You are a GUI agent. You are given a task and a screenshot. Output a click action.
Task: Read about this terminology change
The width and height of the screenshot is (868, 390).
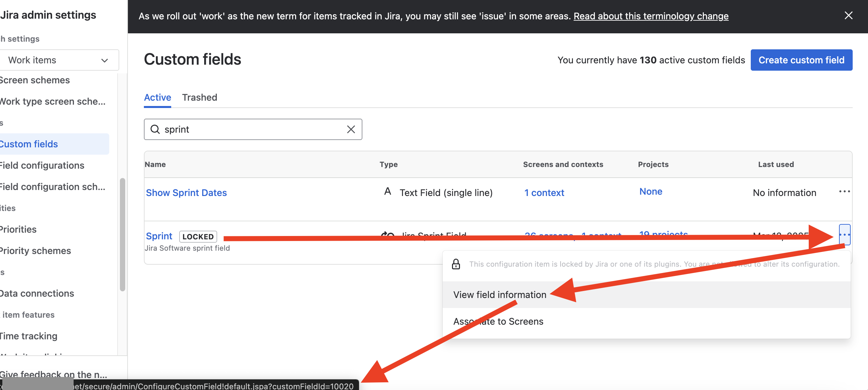pos(650,16)
